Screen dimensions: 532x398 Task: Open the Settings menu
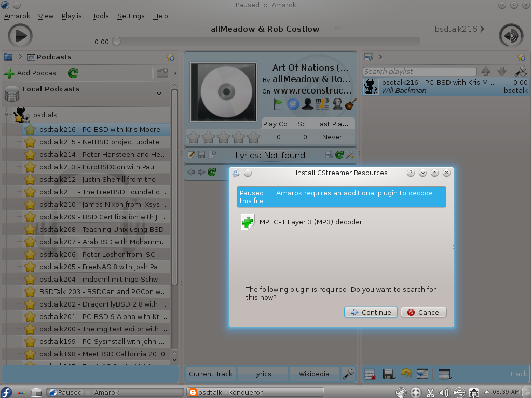(131, 16)
